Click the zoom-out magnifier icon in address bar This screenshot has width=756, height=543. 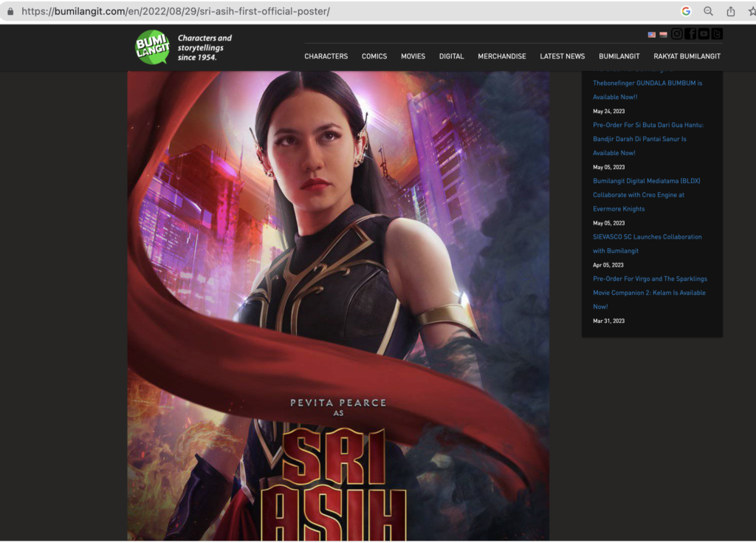click(708, 11)
